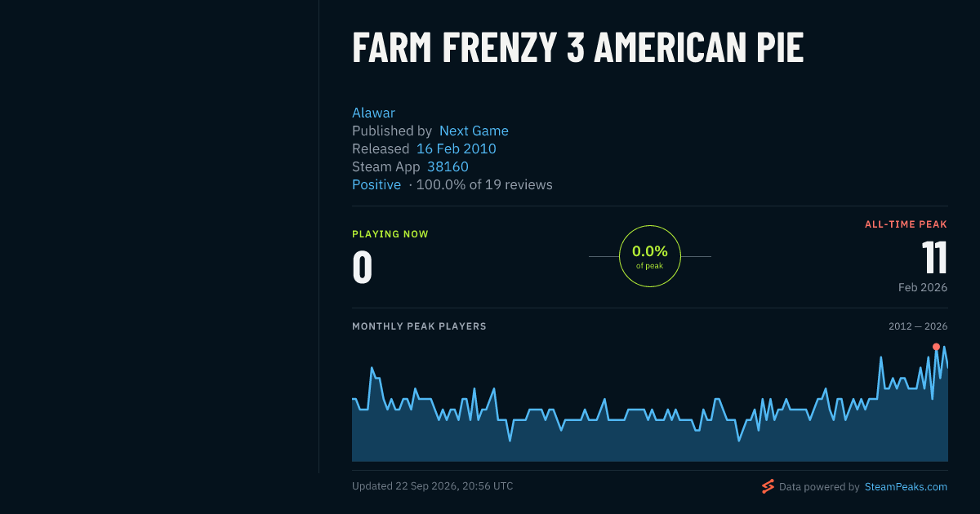The image size is (980, 514).
Task: Click the Farm Frenzy 3 American Pie title
Action: point(578,48)
